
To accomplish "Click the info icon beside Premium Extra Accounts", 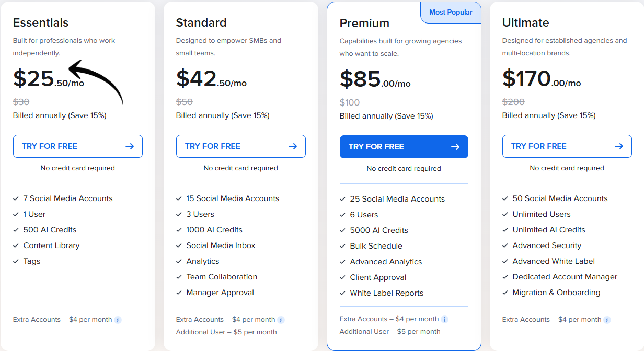I will tap(445, 319).
